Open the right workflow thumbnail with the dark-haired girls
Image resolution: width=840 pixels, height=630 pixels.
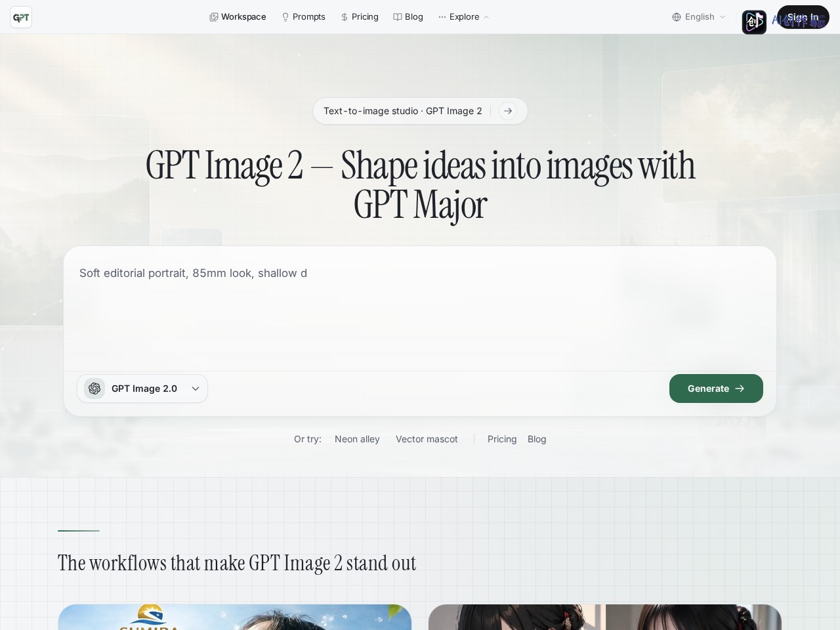click(605, 617)
